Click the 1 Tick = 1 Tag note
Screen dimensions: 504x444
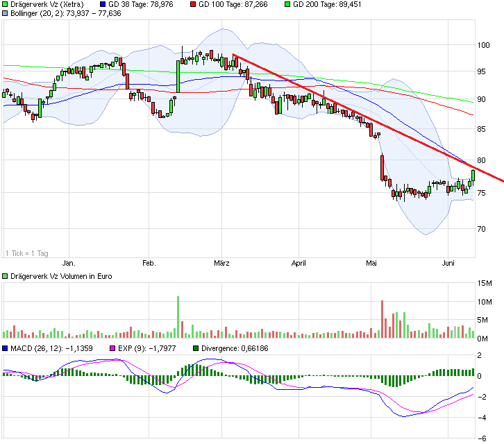tap(26, 253)
